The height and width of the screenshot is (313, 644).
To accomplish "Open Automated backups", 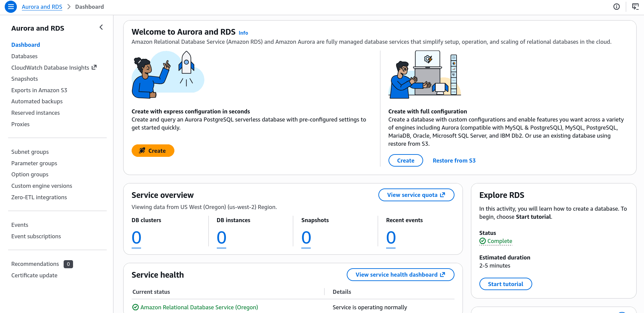I will click(37, 101).
